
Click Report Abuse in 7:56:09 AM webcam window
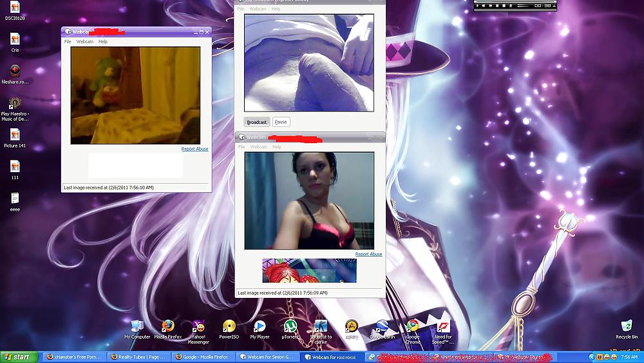coord(368,254)
